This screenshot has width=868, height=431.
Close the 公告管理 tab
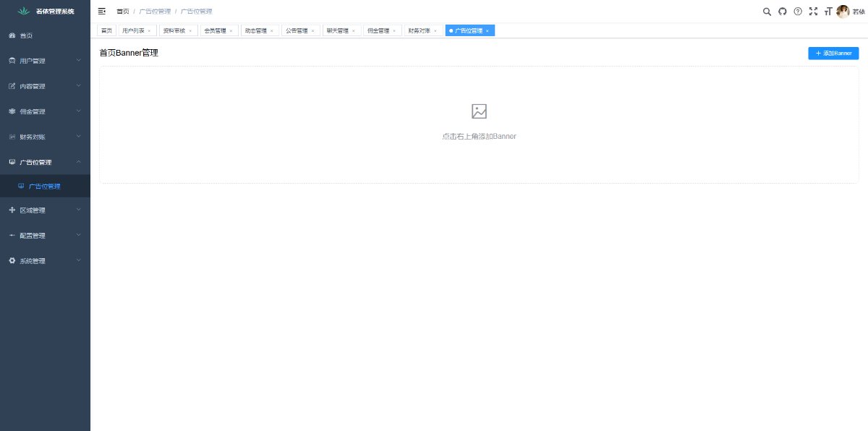(313, 31)
